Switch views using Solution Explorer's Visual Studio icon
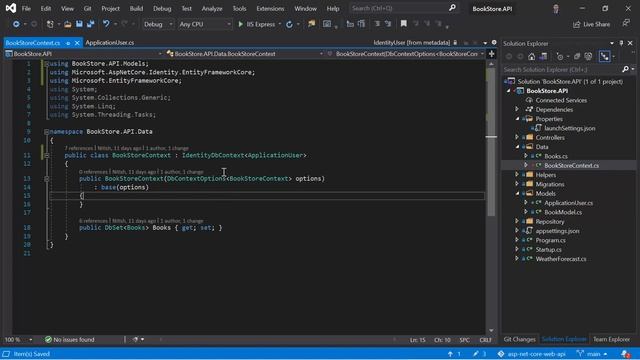 tap(543, 56)
